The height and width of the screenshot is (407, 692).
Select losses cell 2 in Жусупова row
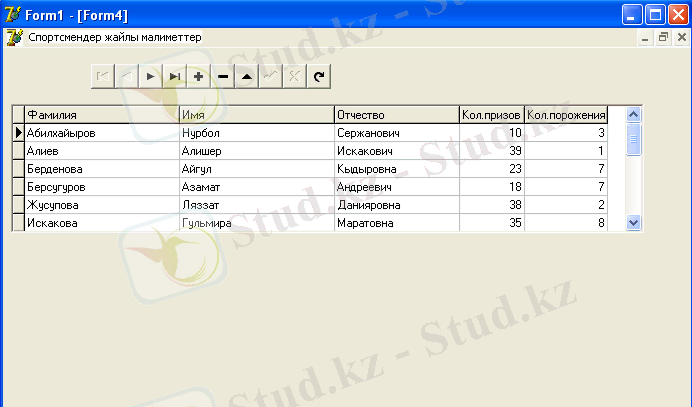pyautogui.click(x=566, y=205)
